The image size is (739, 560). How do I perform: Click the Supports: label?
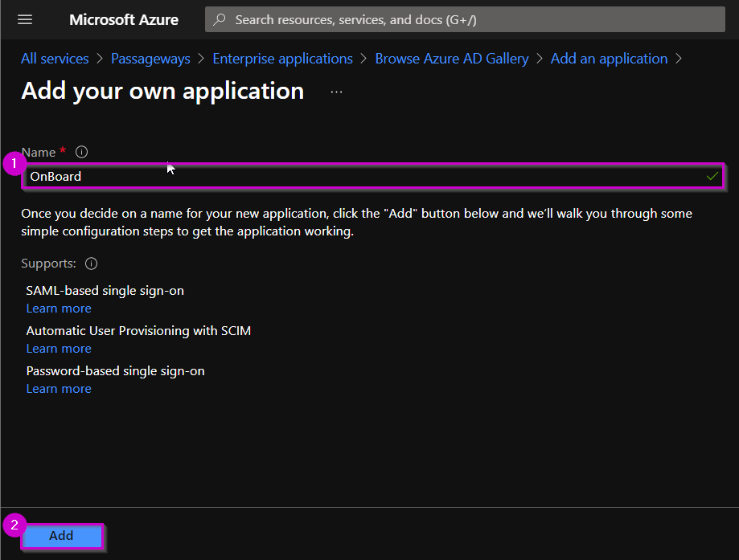pos(48,264)
